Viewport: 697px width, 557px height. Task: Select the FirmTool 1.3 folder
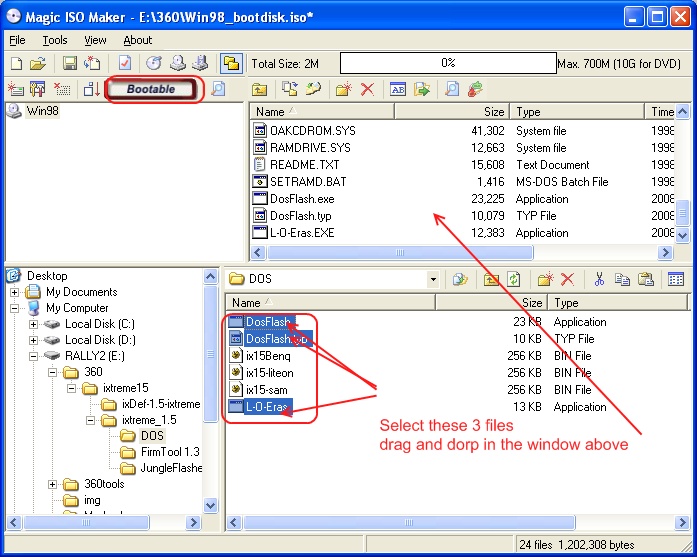[x=170, y=452]
